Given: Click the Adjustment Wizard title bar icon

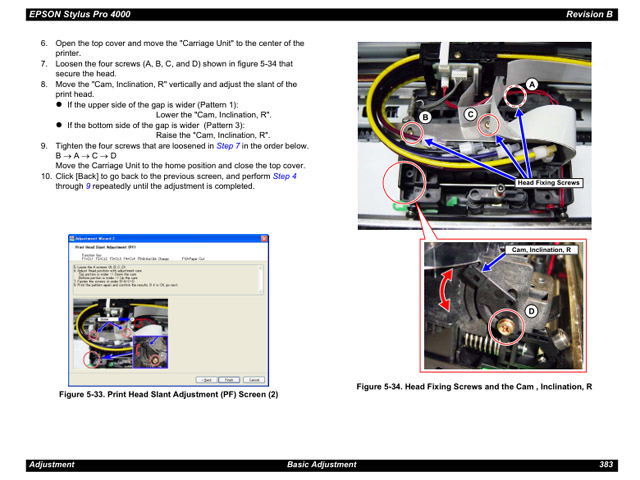Looking at the screenshot, I should pos(73,239).
